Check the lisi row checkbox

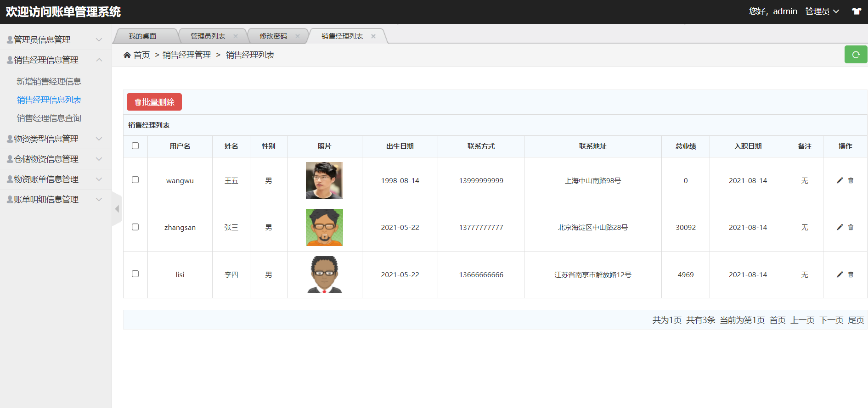pyautogui.click(x=135, y=274)
